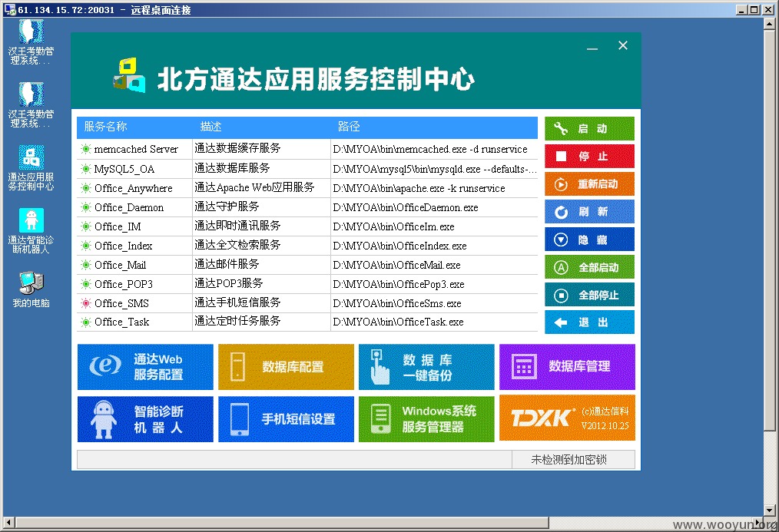Close the 北方通达 control center window
779x532 pixels.
(x=623, y=45)
